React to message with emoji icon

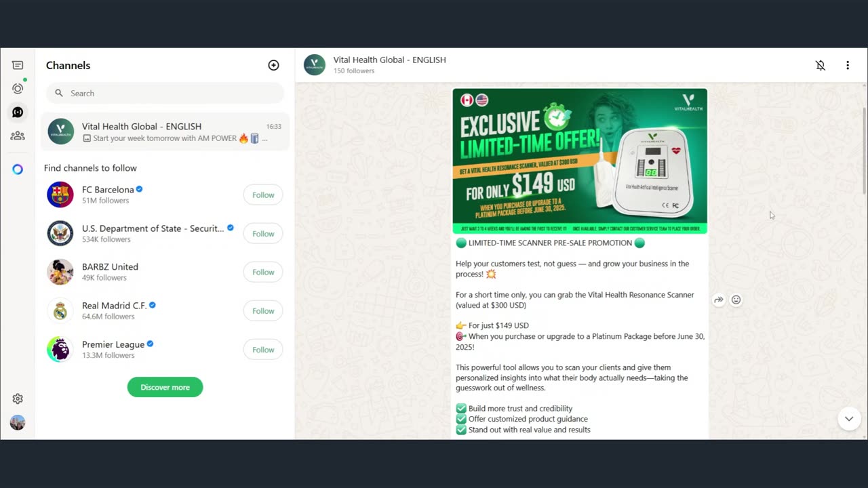[736, 300]
